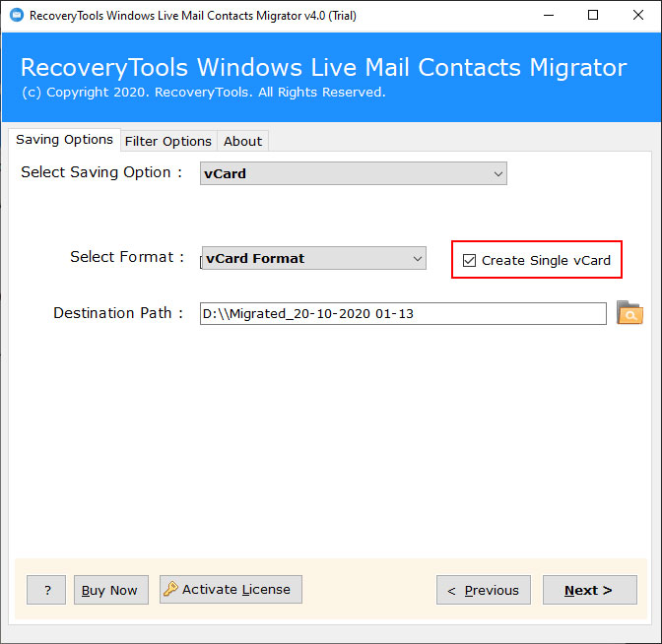The height and width of the screenshot is (644, 662).
Task: Close the Migrator window
Action: tap(638, 15)
